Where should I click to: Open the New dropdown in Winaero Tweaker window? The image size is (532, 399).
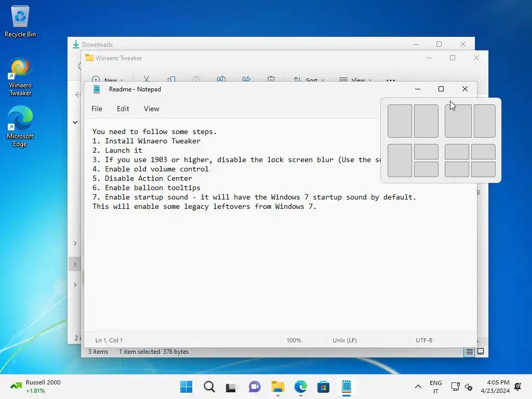pyautogui.click(x=108, y=79)
